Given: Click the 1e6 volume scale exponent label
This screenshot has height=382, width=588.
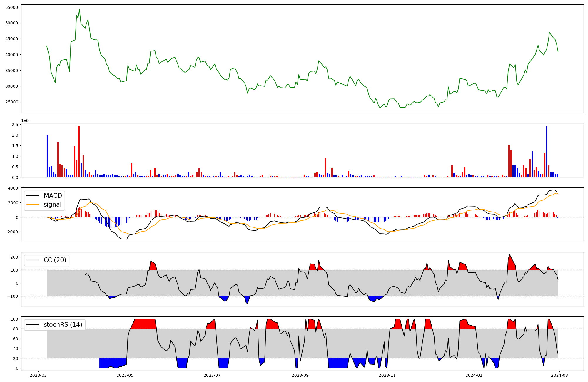Looking at the screenshot, I should click(25, 120).
